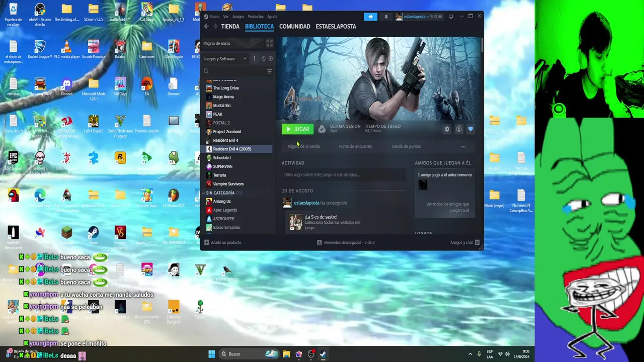The image size is (644, 362).
Task: Open Punto de encuentro link
Action: point(356,146)
